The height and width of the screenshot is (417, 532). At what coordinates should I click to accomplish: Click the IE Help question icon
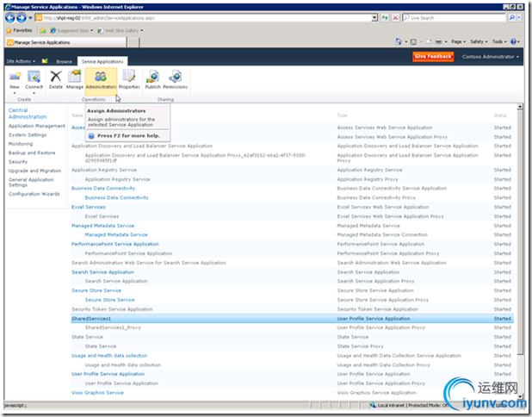pos(513,41)
